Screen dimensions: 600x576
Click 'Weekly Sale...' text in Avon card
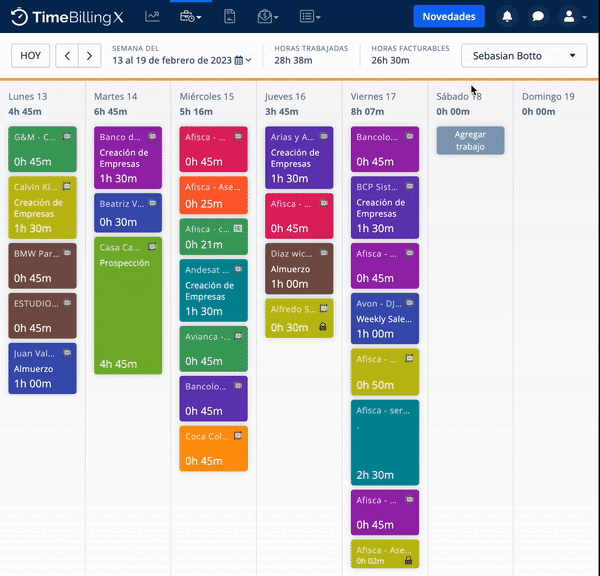(384, 319)
